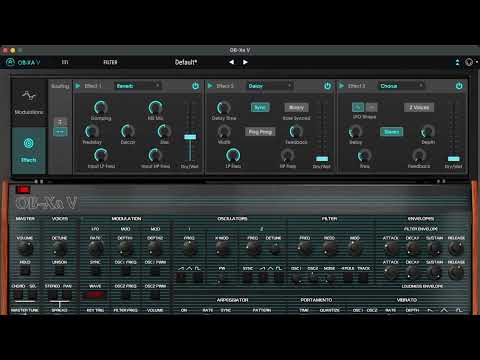Click the Chorus Feedback knob
This screenshot has height=360, width=480.
(x=419, y=155)
